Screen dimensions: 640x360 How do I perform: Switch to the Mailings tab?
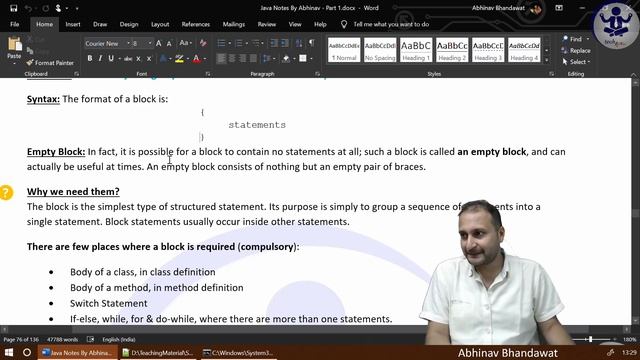coord(233,24)
